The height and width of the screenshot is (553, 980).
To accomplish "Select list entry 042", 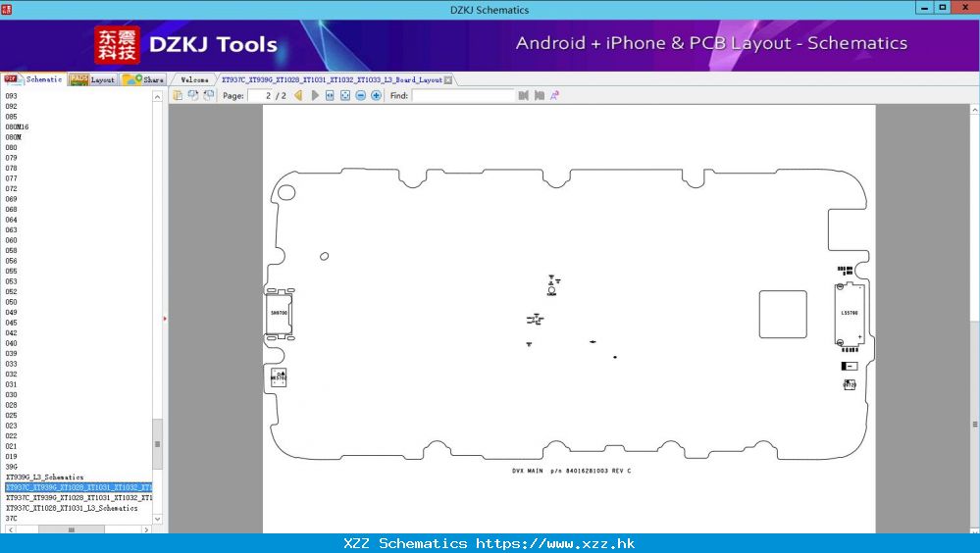I will click(11, 333).
